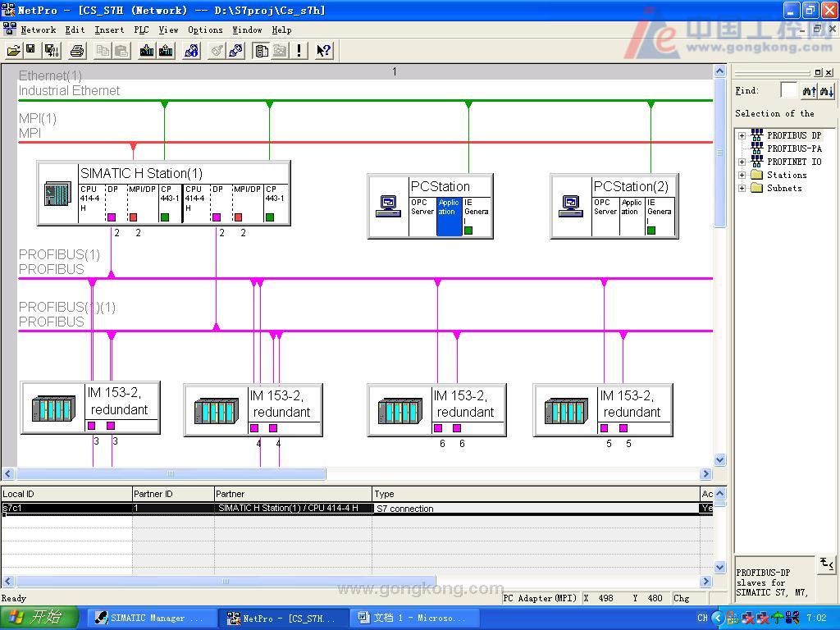Screen dimensions: 840x630
Task: Select the PCStation(2) computer icon
Action: pyautogui.click(x=571, y=206)
